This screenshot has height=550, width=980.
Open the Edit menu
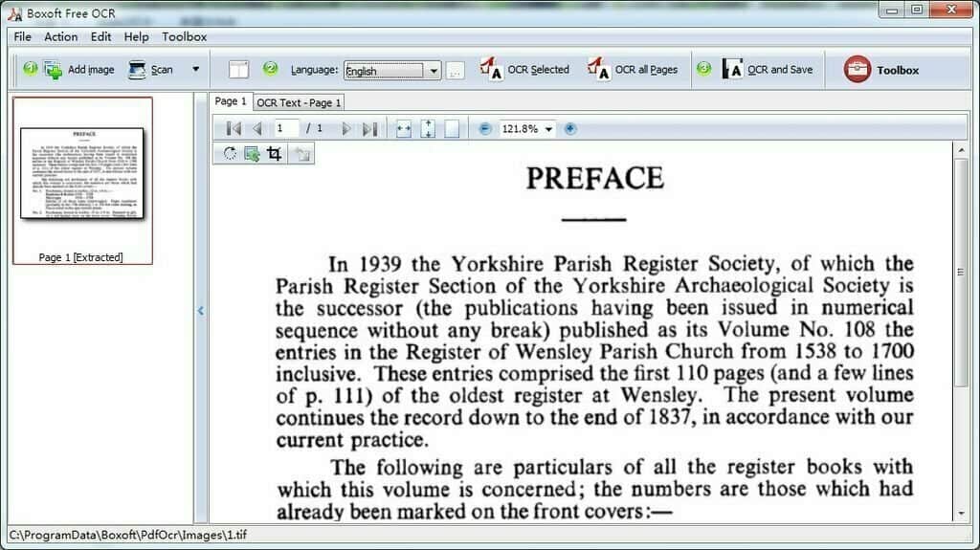100,37
